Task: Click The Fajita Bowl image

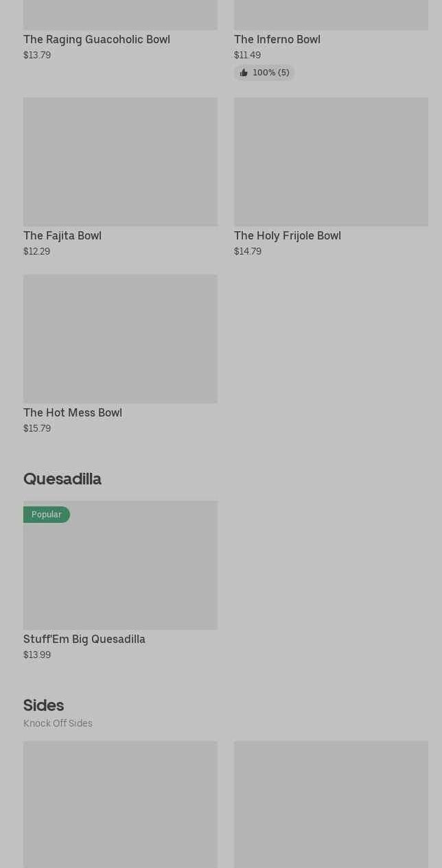Action: coord(120,162)
